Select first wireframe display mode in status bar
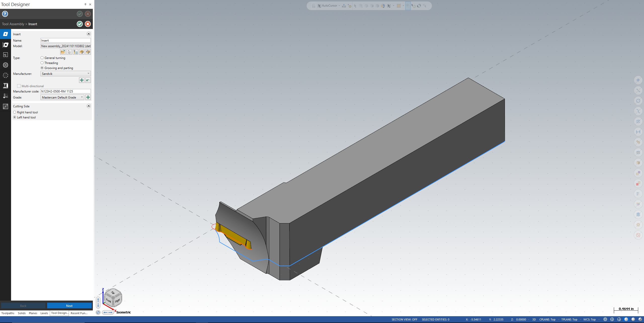Viewport: 644px width, 323px height. point(605,319)
